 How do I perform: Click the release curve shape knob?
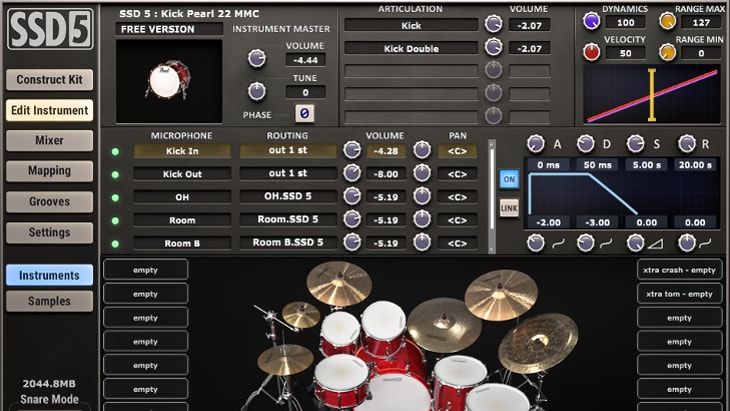coord(687,243)
